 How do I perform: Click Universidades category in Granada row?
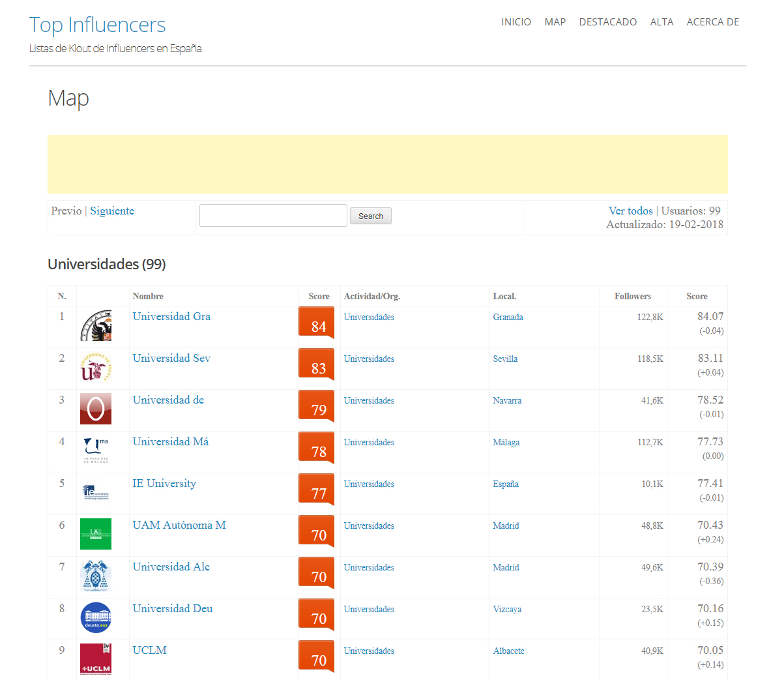(x=369, y=317)
